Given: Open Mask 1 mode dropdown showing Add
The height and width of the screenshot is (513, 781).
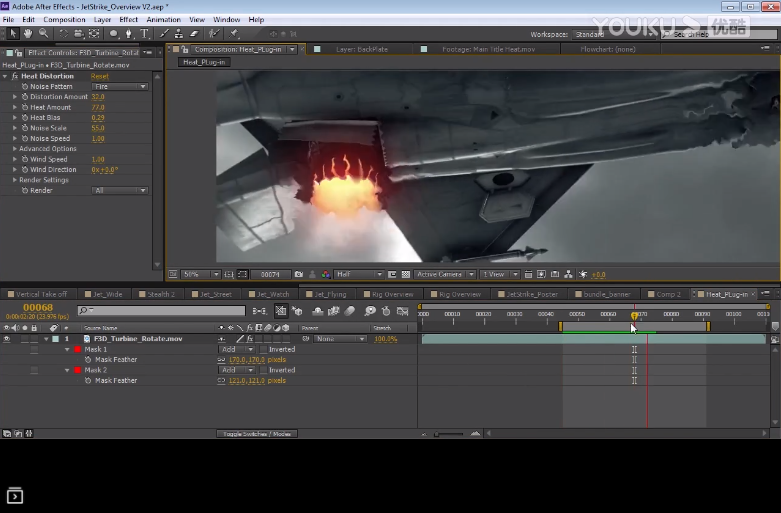Looking at the screenshot, I should pos(237,349).
